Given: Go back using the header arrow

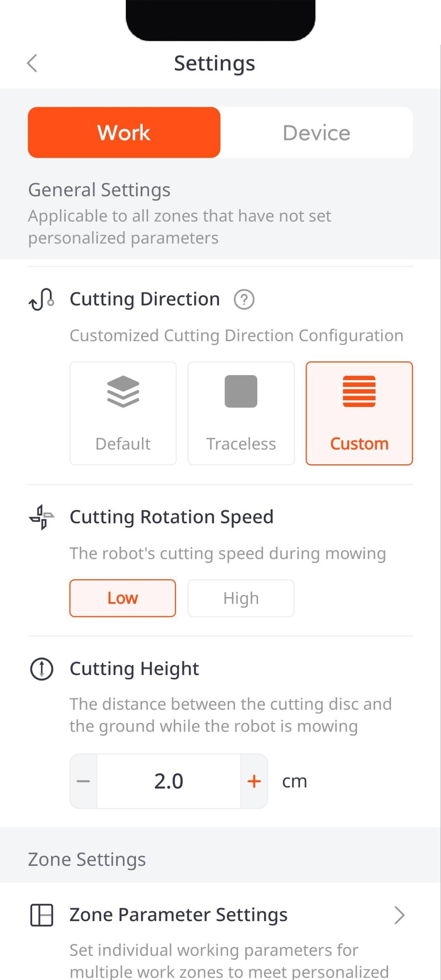Looking at the screenshot, I should [32, 63].
